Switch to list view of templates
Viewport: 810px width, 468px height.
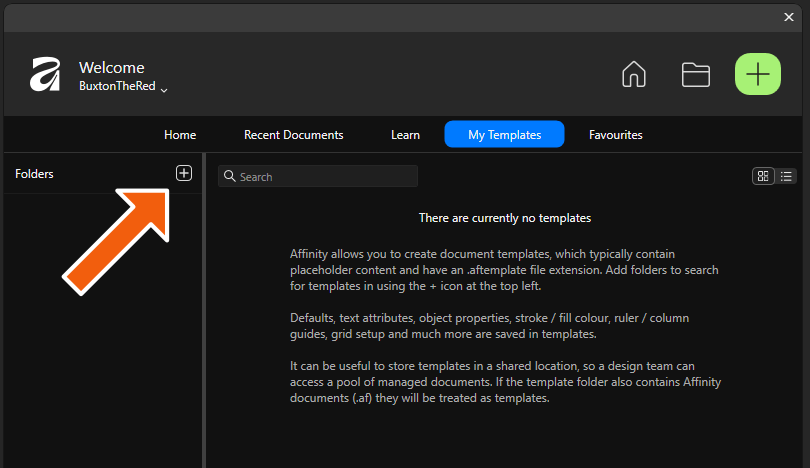coord(786,176)
